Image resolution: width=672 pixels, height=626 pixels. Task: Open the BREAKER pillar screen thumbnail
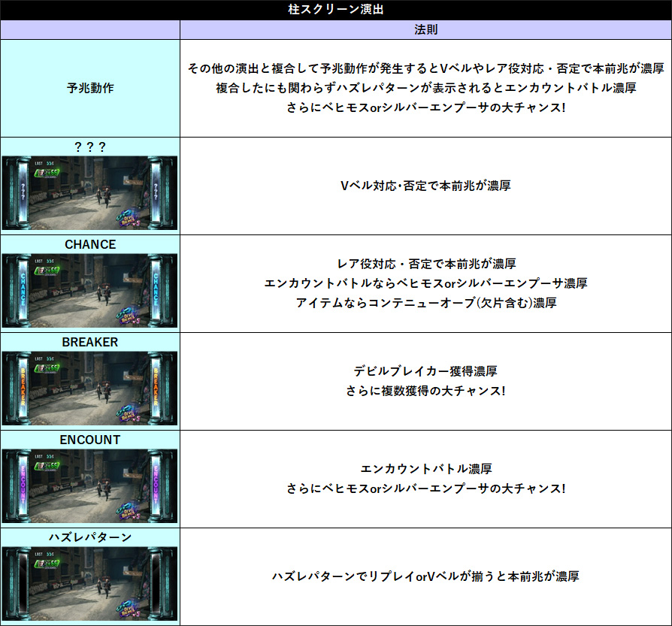pos(89,389)
